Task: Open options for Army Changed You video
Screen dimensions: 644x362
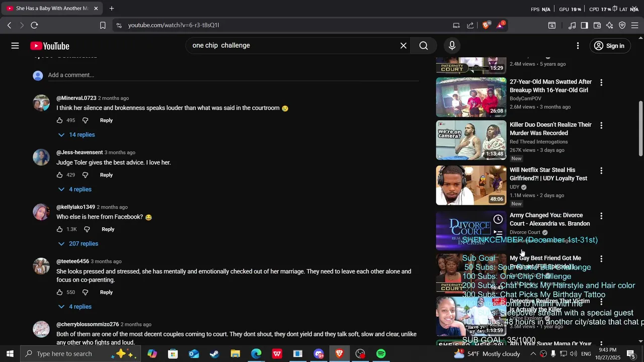Action: (601, 216)
